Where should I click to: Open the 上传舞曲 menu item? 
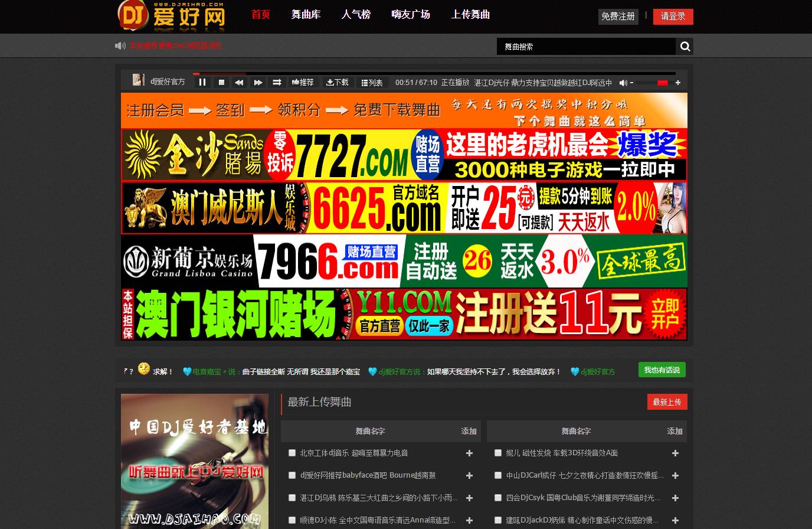tap(470, 14)
